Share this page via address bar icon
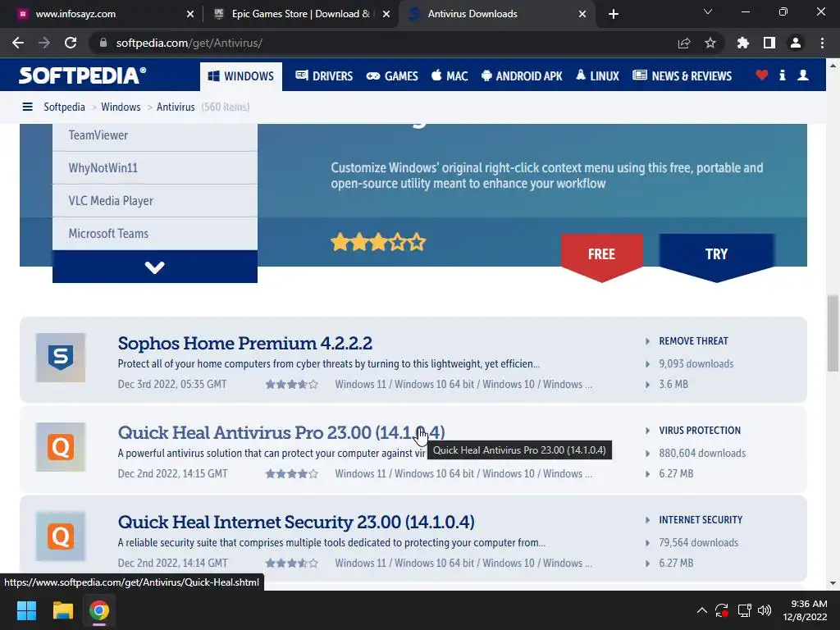Screen dimensions: 840x630 click(684, 43)
